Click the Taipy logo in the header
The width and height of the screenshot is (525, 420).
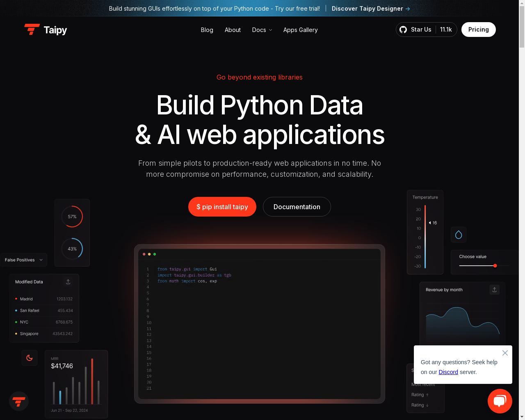coord(46,30)
